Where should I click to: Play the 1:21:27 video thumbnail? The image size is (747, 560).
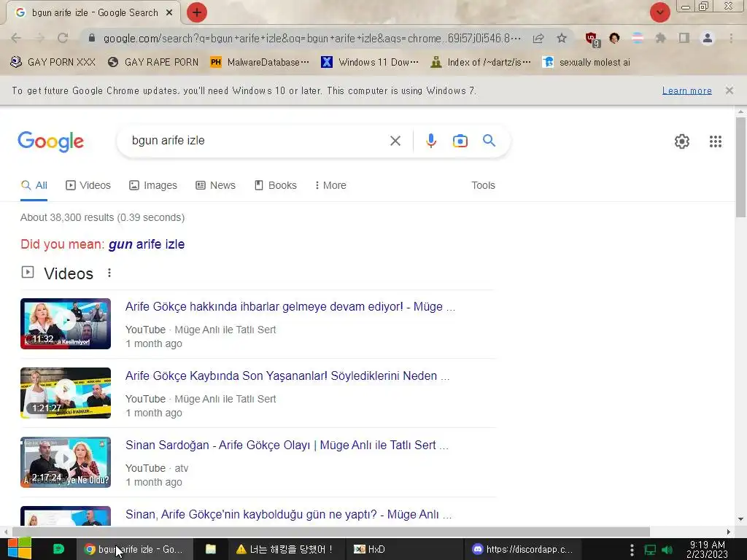66,393
